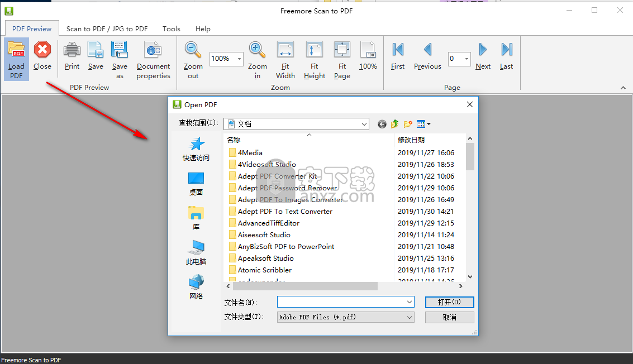Click the Print icon
This screenshot has width=633, height=364.
pos(72,50)
